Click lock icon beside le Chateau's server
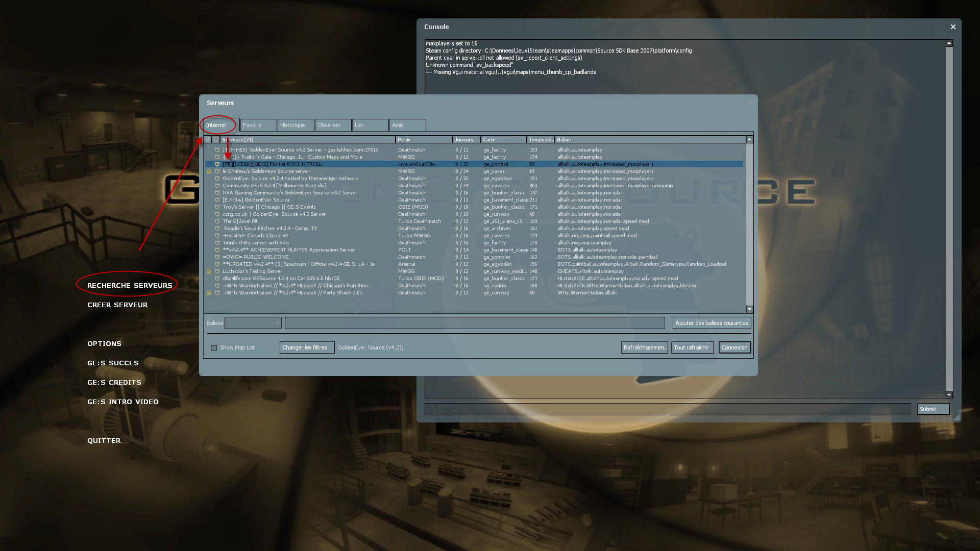This screenshot has width=980, height=551. 209,171
